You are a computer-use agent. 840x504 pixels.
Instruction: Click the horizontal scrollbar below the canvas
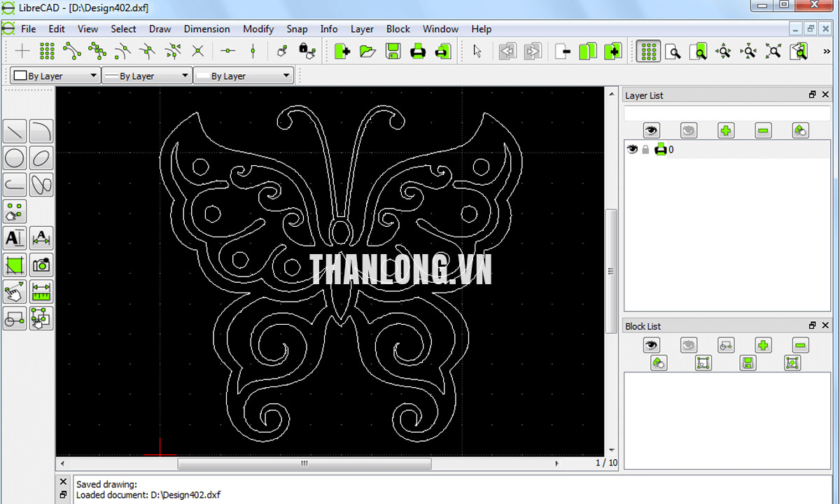click(304, 463)
